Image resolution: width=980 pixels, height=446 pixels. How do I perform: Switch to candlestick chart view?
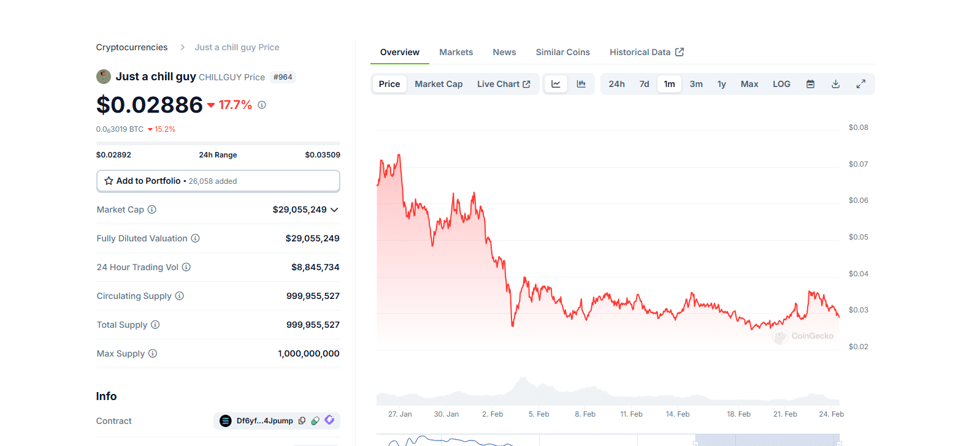click(581, 84)
